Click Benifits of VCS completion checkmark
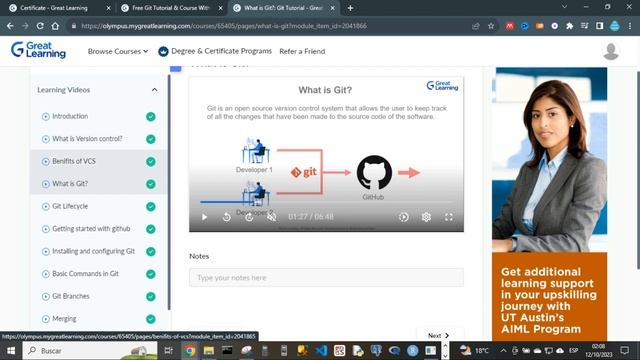The width and height of the screenshot is (640, 360). tap(151, 162)
